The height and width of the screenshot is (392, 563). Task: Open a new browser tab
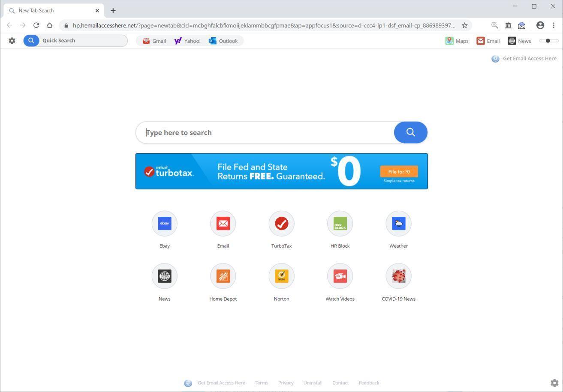[x=113, y=10]
